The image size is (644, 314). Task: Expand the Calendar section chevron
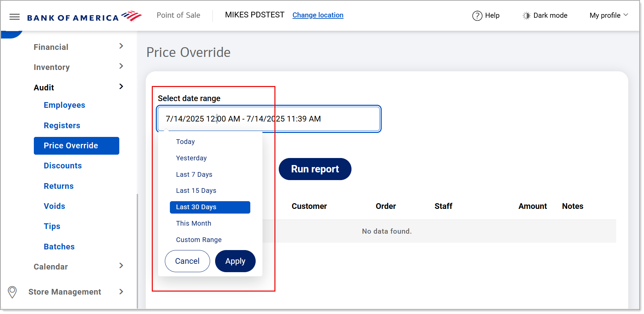tap(121, 266)
